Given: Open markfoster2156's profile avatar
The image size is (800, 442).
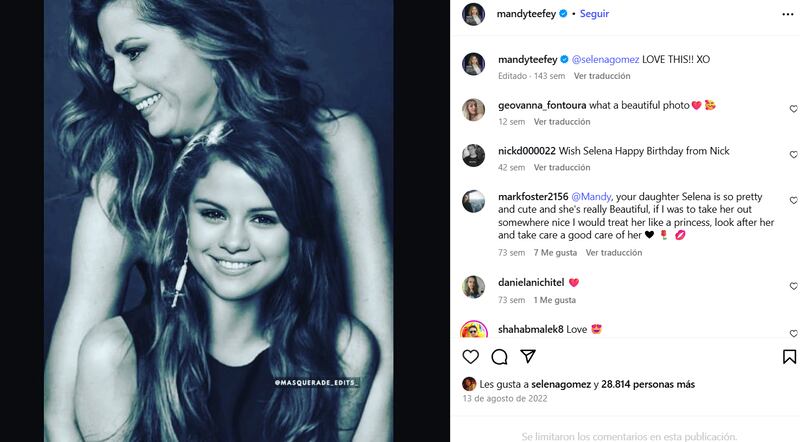Looking at the screenshot, I should (x=473, y=201).
